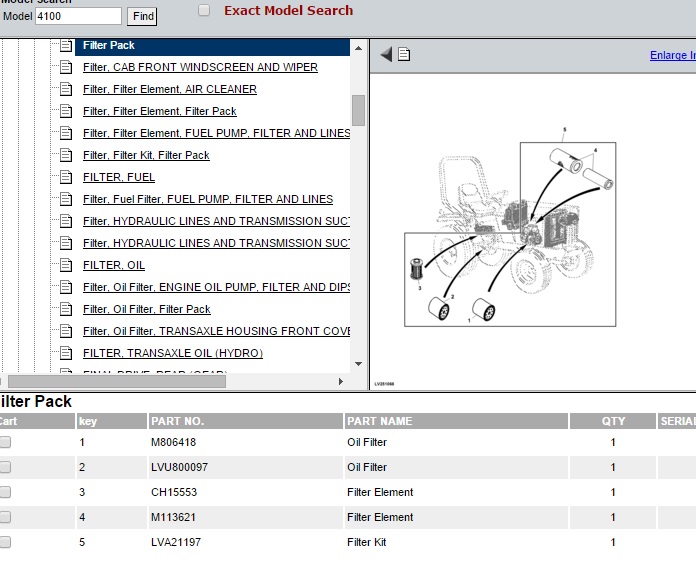This screenshot has height=561, width=696.
Task: Open Filter, Filter Kit, Filter Pack link
Action: pyautogui.click(x=146, y=155)
